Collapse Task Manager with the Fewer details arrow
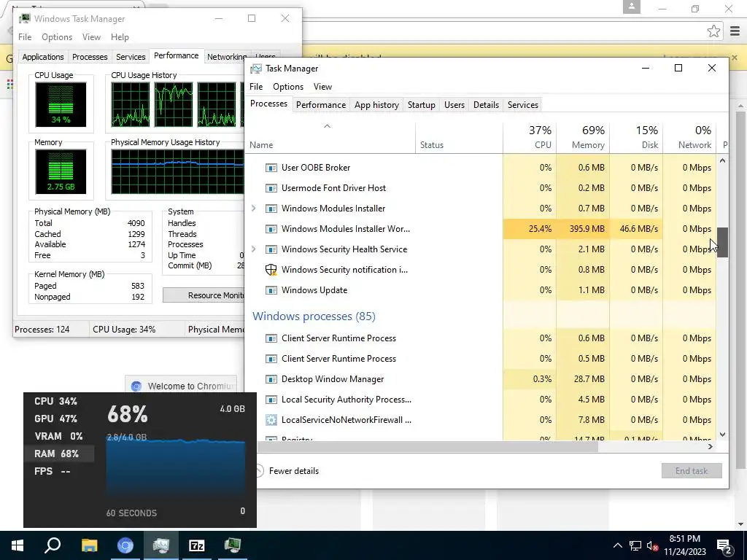 [x=259, y=471]
